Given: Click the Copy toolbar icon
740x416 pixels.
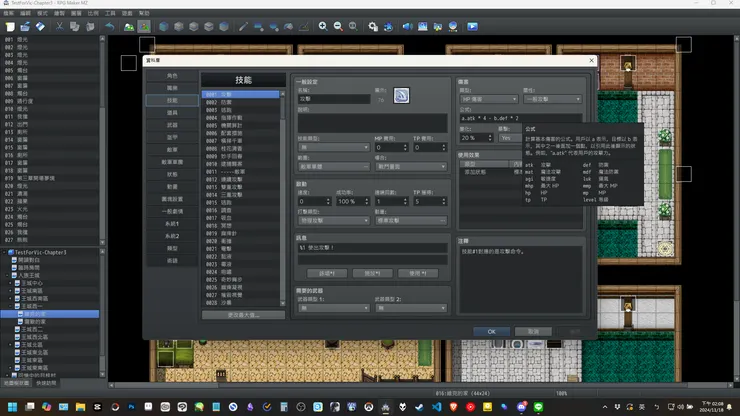Looking at the screenshot, I should tap(75, 26).
